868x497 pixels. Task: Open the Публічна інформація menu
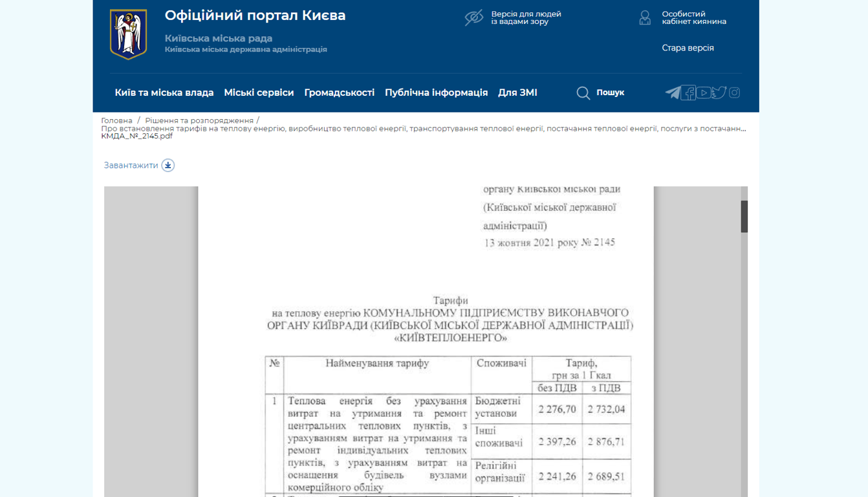pyautogui.click(x=437, y=93)
